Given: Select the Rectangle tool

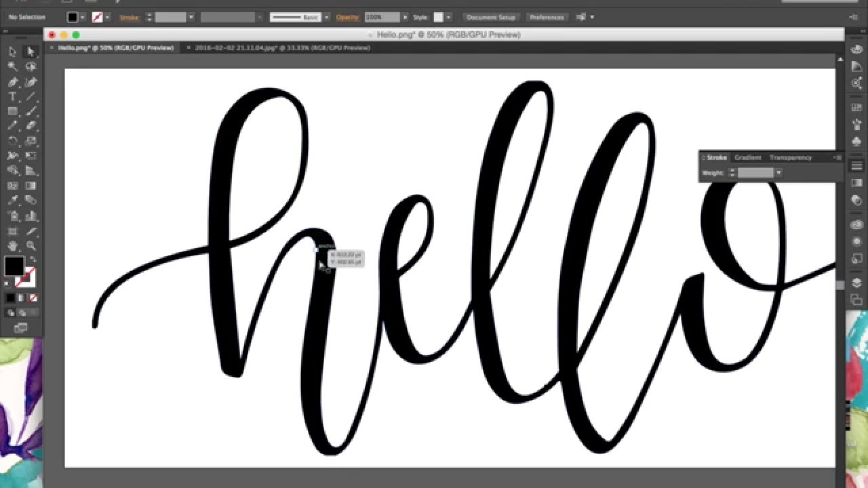Looking at the screenshot, I should [12, 111].
